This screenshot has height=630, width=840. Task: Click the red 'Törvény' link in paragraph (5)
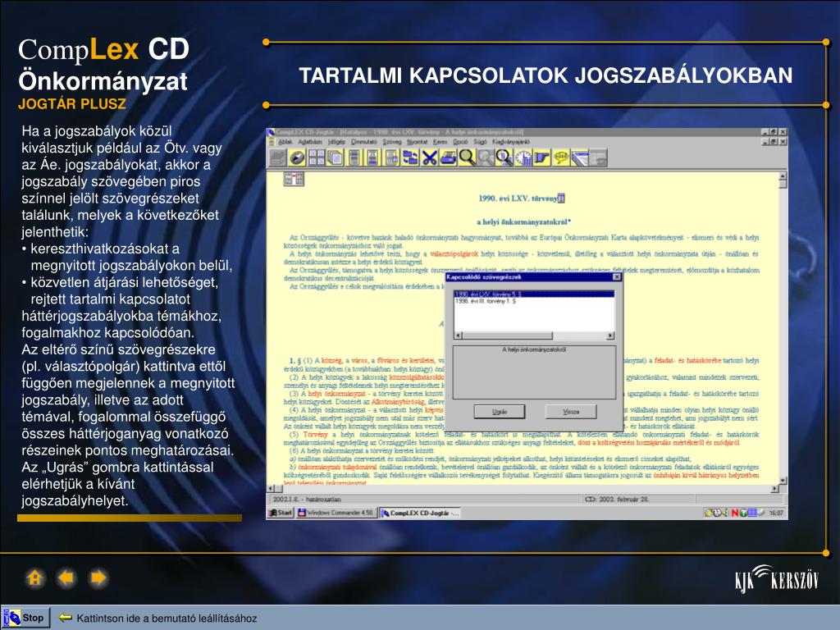tap(316, 435)
